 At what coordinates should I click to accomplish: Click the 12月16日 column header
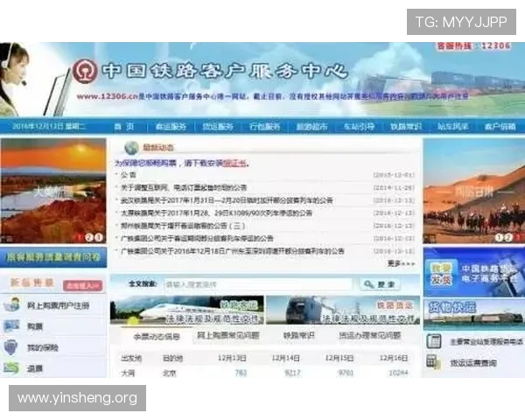point(394,358)
